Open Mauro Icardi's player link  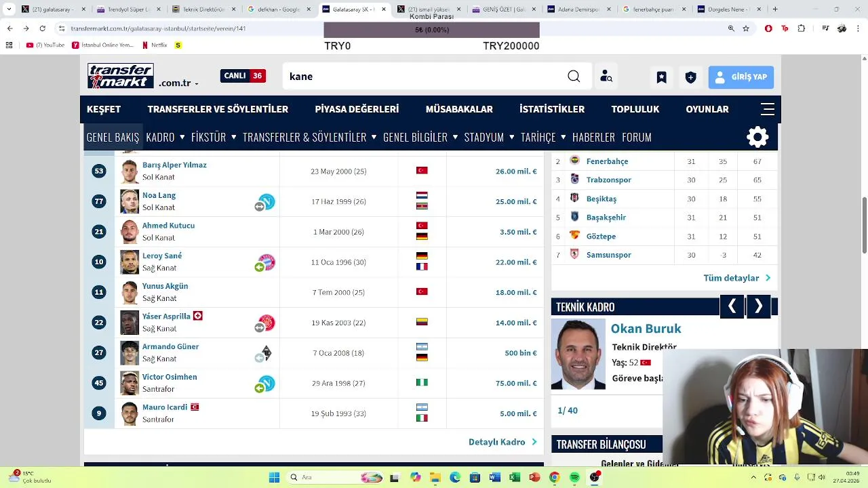coord(165,407)
